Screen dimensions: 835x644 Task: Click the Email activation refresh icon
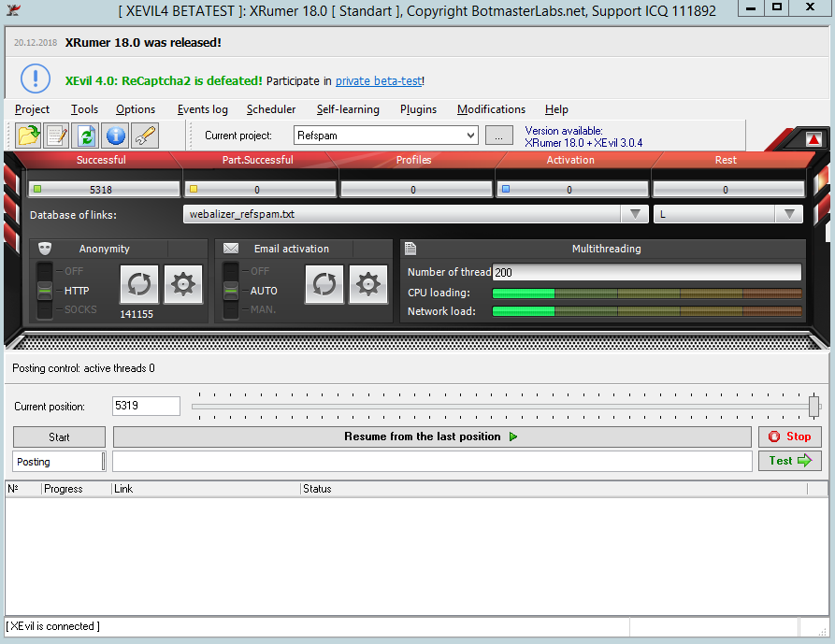tap(324, 284)
